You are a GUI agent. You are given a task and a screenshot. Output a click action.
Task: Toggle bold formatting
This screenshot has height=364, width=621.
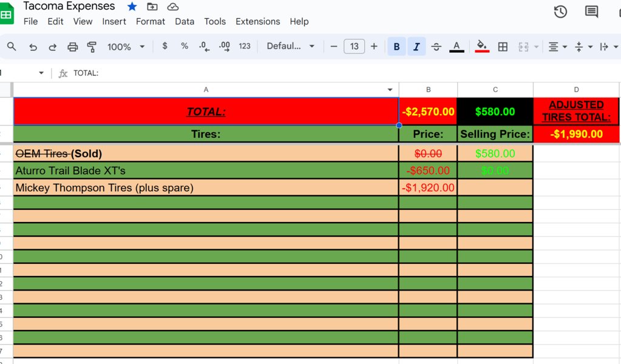coord(396,46)
